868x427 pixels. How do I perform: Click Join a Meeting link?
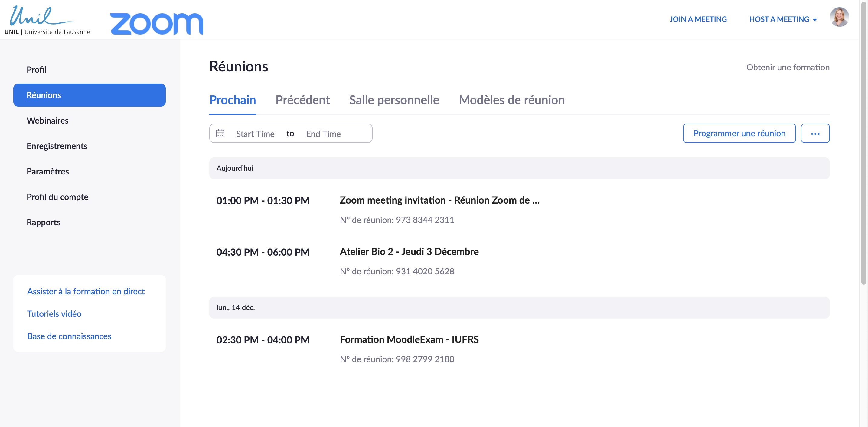click(x=698, y=19)
